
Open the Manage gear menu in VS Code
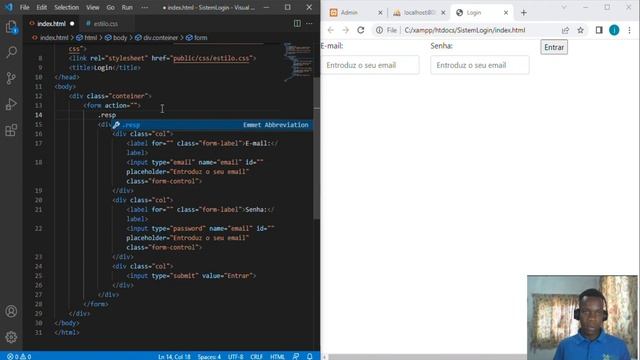(x=11, y=337)
